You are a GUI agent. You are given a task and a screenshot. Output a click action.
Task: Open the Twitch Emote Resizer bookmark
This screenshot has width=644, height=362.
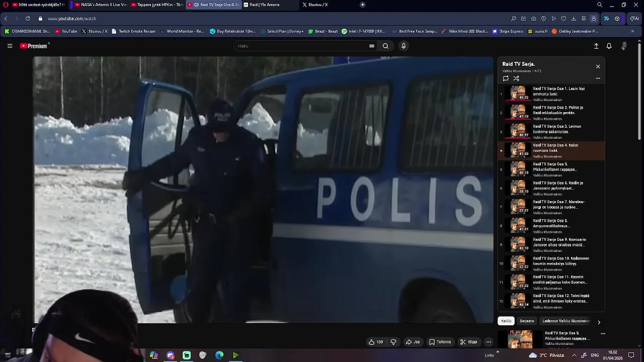click(x=133, y=31)
